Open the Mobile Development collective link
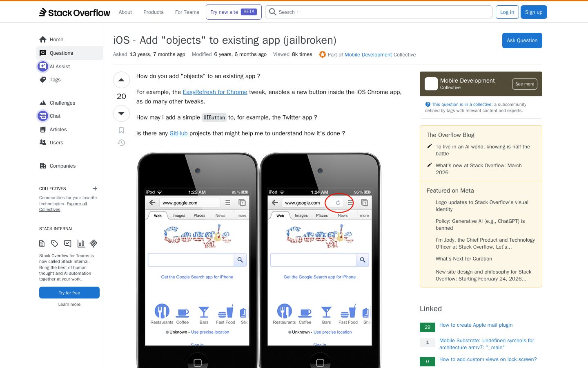This screenshot has width=588, height=368. click(368, 55)
